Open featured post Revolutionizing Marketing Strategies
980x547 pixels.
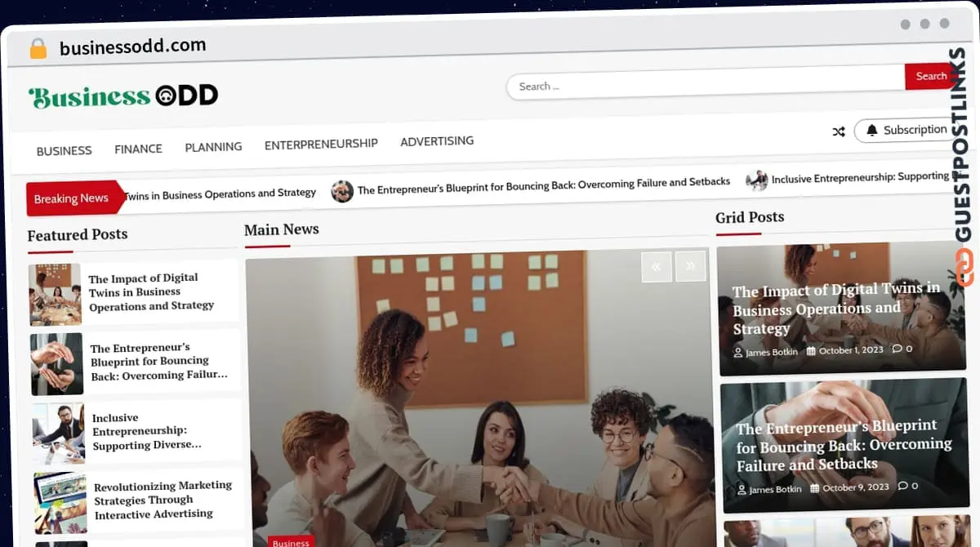pyautogui.click(x=163, y=500)
